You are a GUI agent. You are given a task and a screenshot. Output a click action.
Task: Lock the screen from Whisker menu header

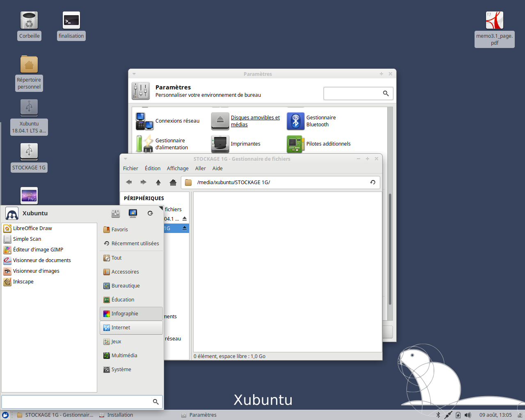[133, 213]
